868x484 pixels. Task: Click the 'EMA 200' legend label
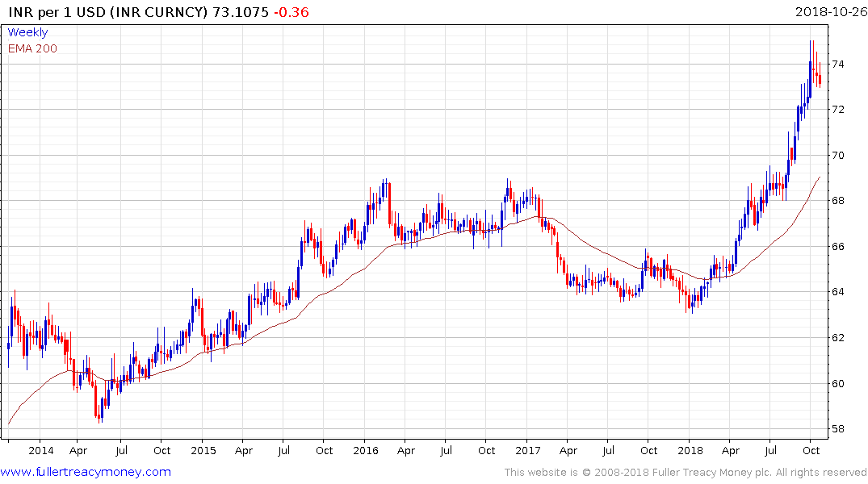pyautogui.click(x=32, y=48)
